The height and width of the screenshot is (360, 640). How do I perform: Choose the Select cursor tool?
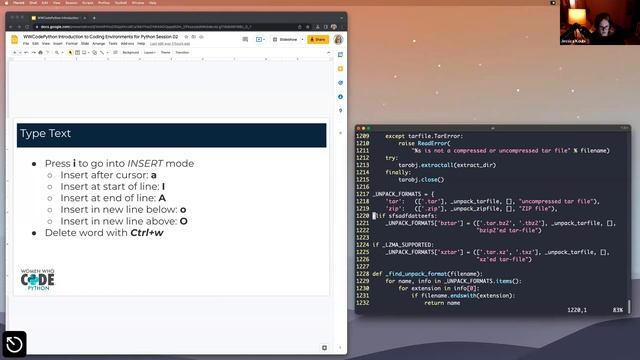[70, 53]
